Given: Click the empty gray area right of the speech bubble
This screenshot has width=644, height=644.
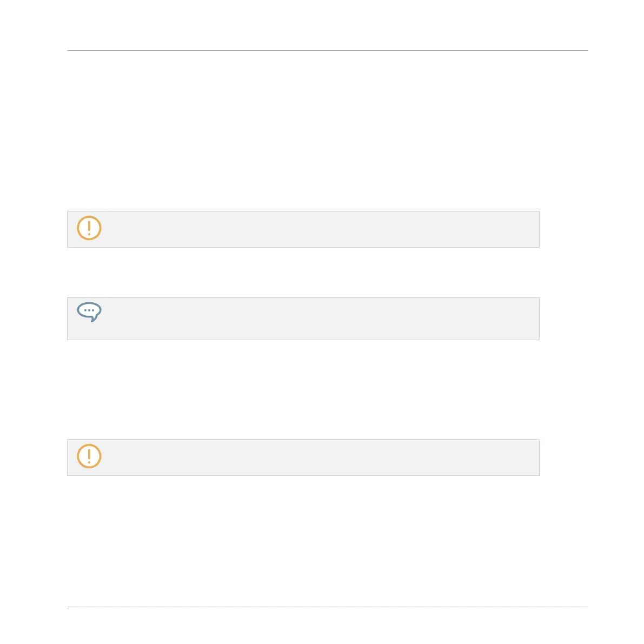Looking at the screenshot, I should coord(320,318).
